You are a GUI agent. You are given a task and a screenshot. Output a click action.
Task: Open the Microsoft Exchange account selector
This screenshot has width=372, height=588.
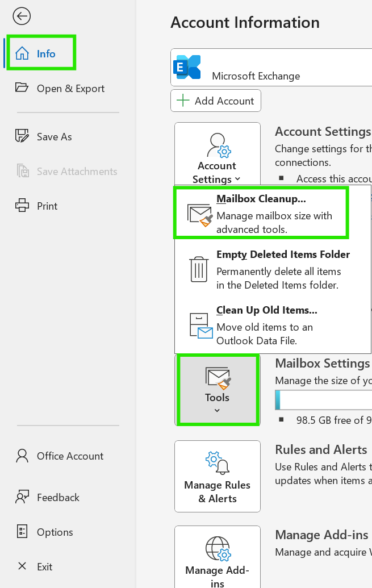[271, 68]
